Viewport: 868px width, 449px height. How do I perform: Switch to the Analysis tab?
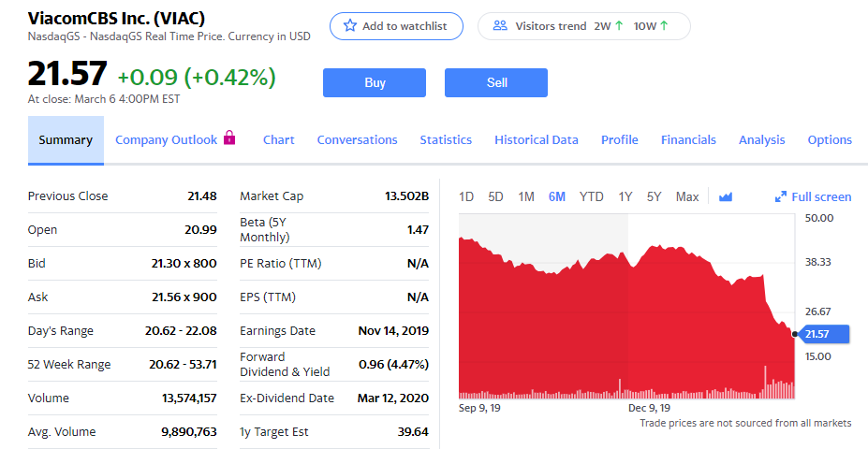pyautogui.click(x=761, y=140)
